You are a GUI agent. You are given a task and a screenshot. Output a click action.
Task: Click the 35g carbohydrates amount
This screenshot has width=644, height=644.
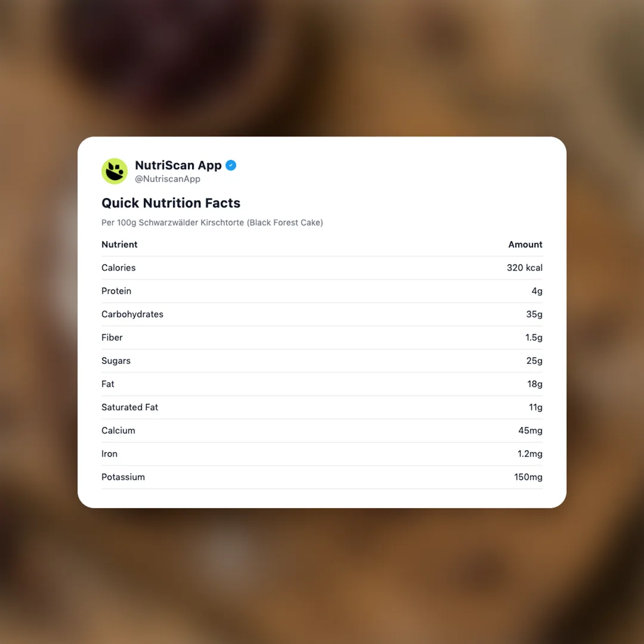tap(534, 314)
